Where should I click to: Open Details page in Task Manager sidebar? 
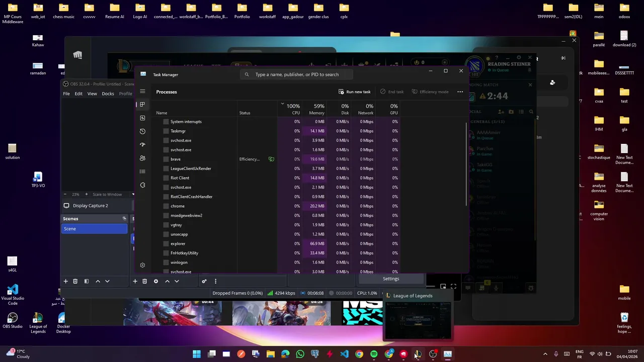[x=142, y=171]
